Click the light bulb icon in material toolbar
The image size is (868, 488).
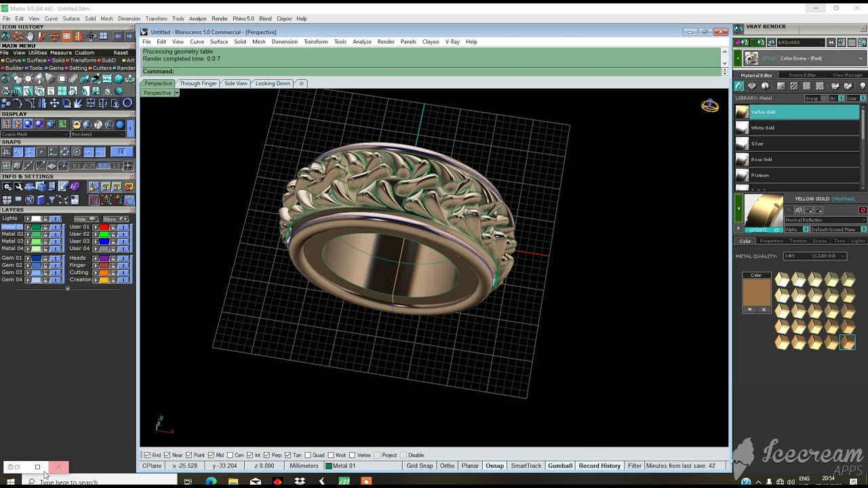coord(863,86)
